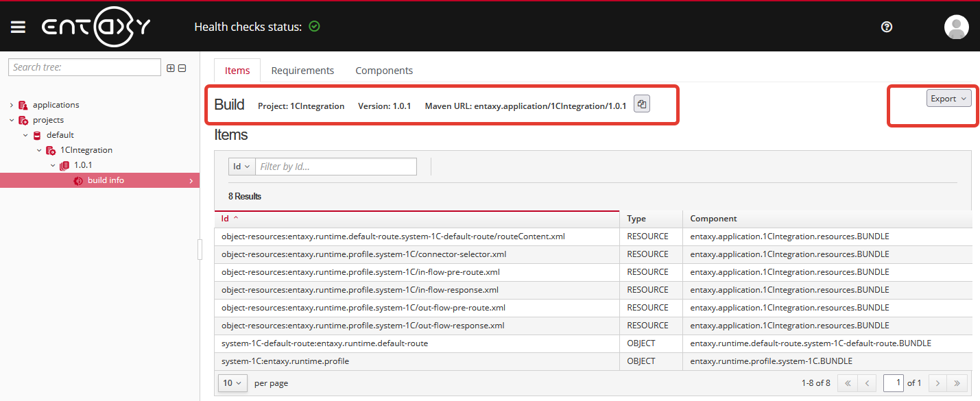
Task: Open the user avatar menu
Action: click(956, 27)
